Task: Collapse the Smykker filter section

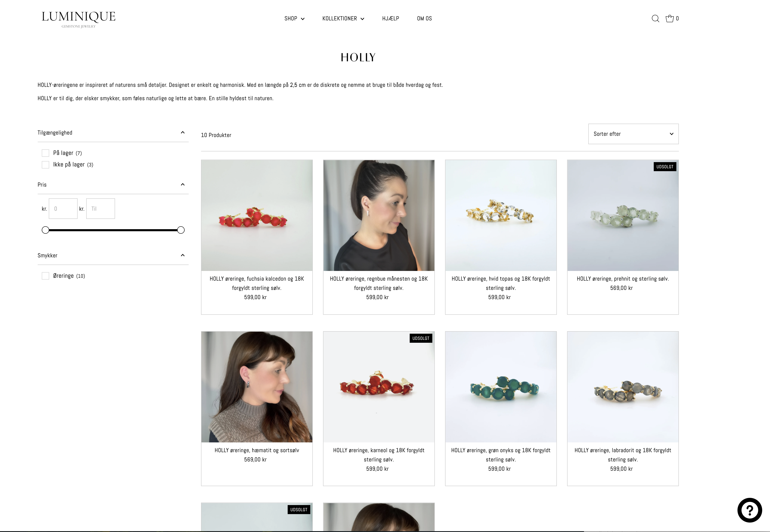Action: [x=183, y=255]
